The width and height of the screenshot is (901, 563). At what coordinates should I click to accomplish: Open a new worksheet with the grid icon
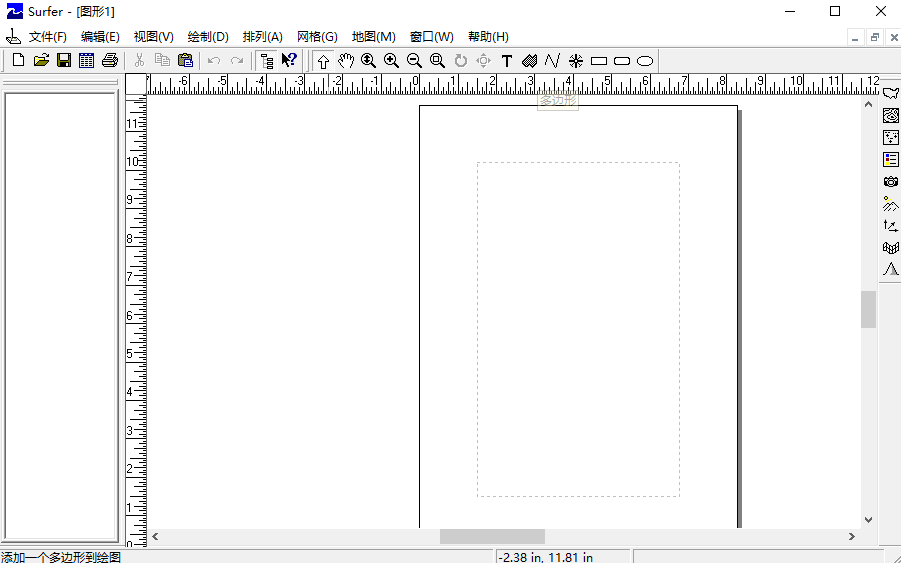pos(87,60)
